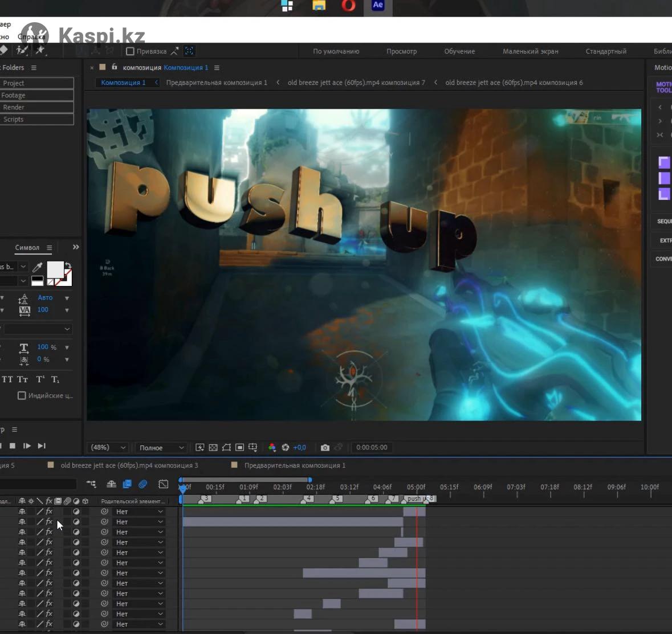Viewport: 672px width, 634px height.
Task: Reset the viewer exposure
Action: [x=286, y=448]
